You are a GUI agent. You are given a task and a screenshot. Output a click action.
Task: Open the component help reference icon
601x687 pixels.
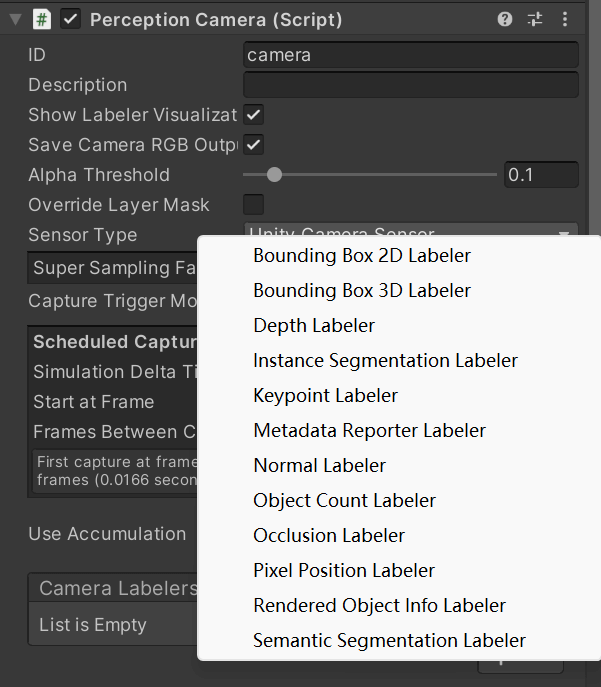coord(505,19)
